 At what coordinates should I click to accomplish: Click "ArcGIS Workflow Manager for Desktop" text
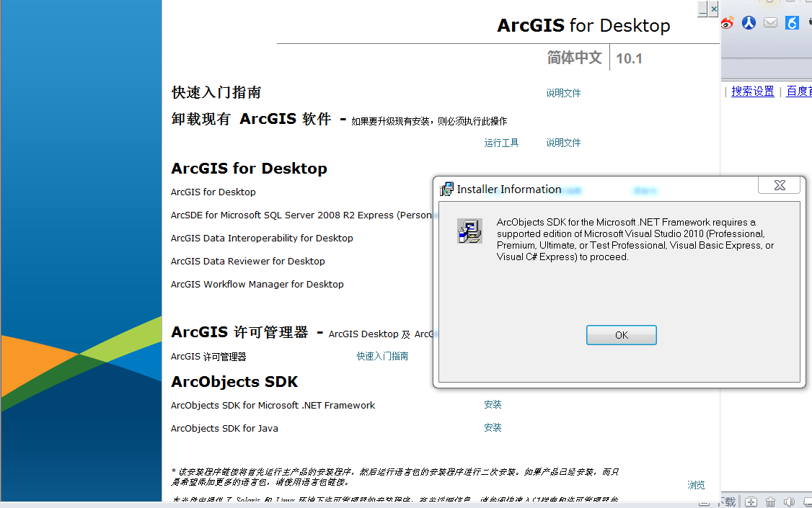pos(257,284)
